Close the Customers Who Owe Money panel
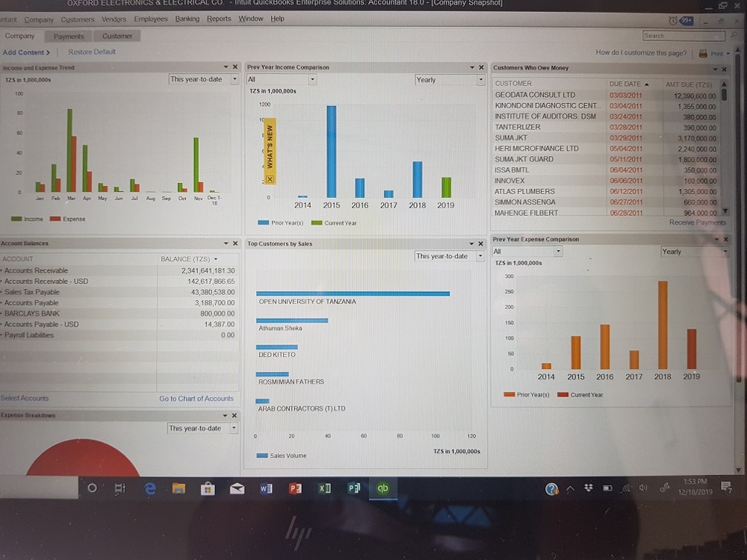The image size is (747, 560). tap(724, 69)
